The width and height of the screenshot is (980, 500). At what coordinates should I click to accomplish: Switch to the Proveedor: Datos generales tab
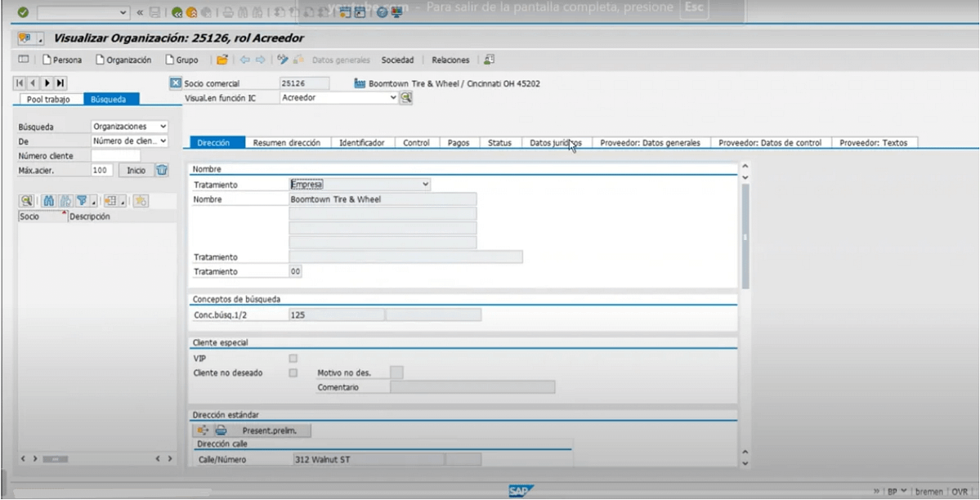(x=650, y=142)
